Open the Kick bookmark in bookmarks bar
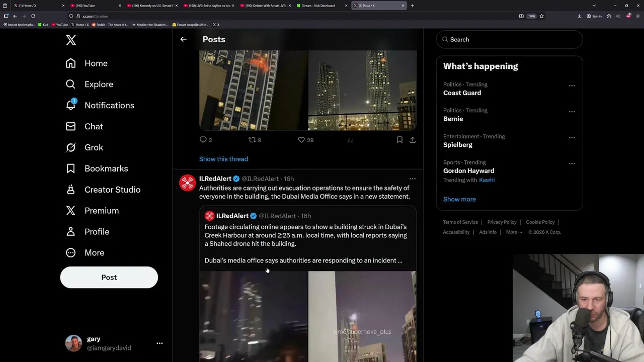This screenshot has height=362, width=644. 43,25
